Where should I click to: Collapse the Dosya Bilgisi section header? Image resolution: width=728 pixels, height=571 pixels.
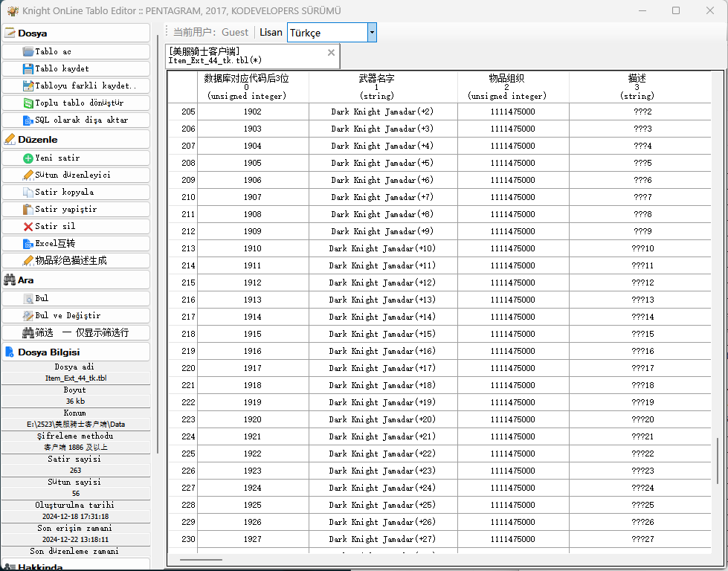(76, 352)
